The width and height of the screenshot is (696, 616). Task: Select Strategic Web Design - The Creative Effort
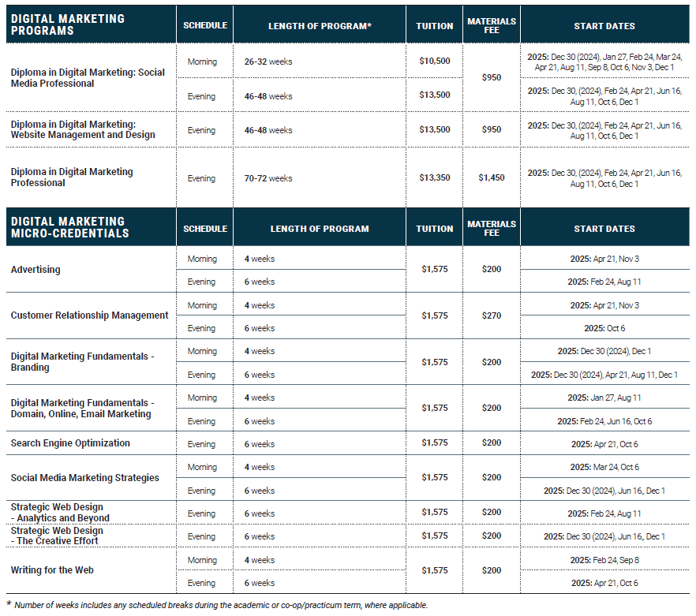[x=57, y=536]
